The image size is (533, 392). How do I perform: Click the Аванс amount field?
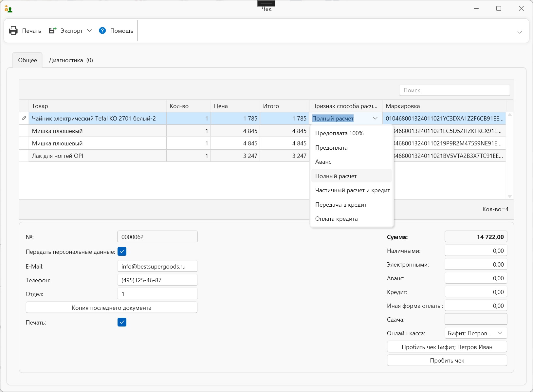pyautogui.click(x=476, y=278)
